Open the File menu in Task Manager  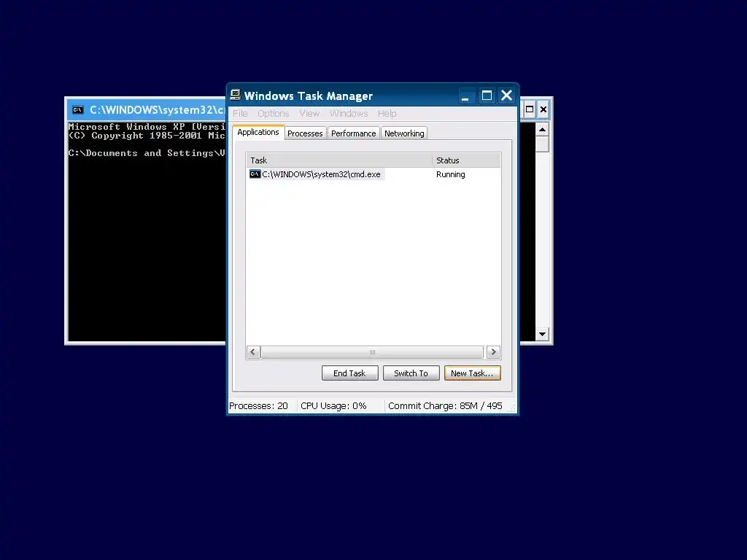[x=240, y=113]
